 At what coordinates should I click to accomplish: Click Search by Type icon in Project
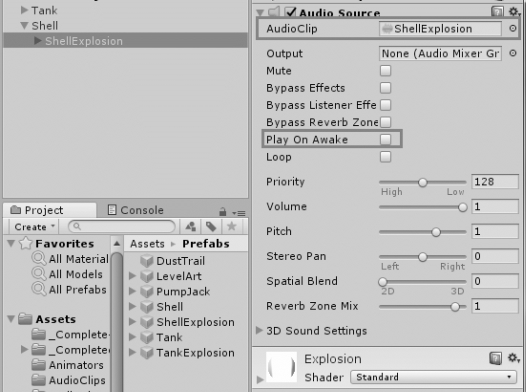click(x=191, y=227)
